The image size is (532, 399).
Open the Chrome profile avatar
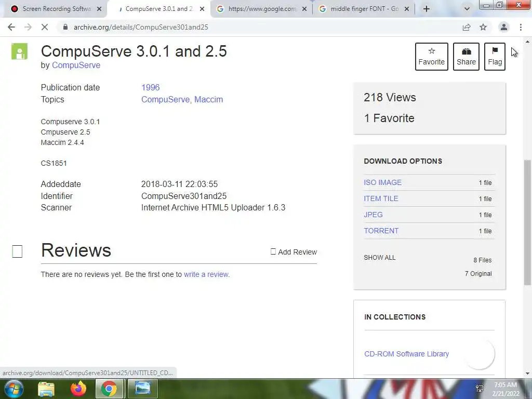click(504, 27)
